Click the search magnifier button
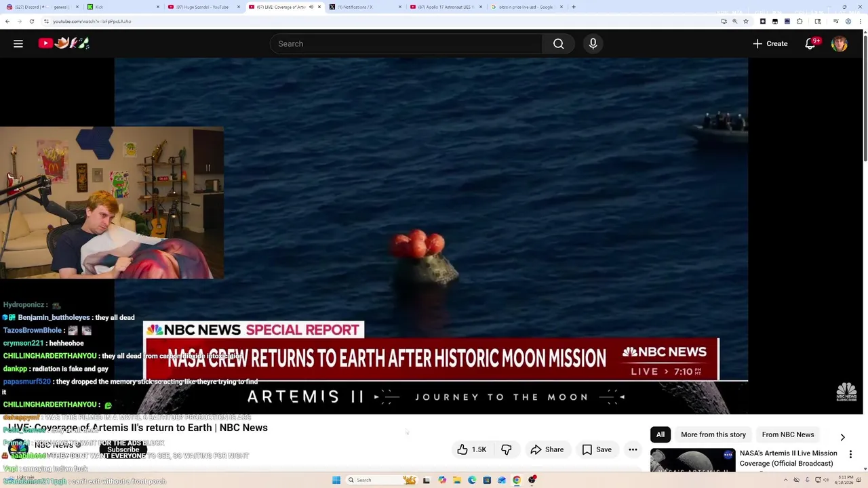 point(558,43)
